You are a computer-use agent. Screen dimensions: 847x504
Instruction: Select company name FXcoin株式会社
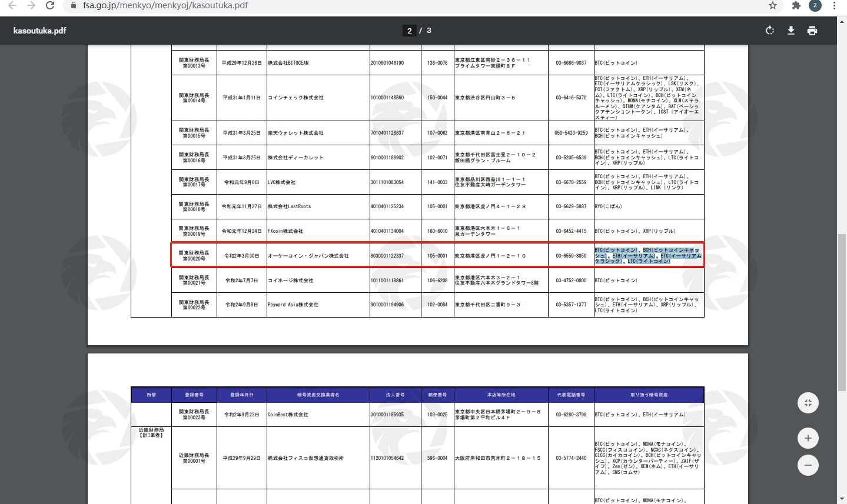[285, 231]
